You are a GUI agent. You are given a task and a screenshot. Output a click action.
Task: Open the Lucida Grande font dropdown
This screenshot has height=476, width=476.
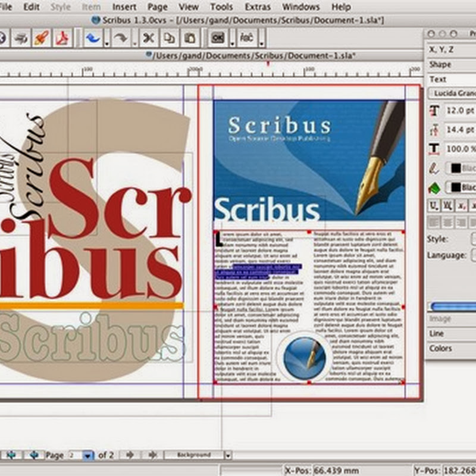tap(453, 93)
